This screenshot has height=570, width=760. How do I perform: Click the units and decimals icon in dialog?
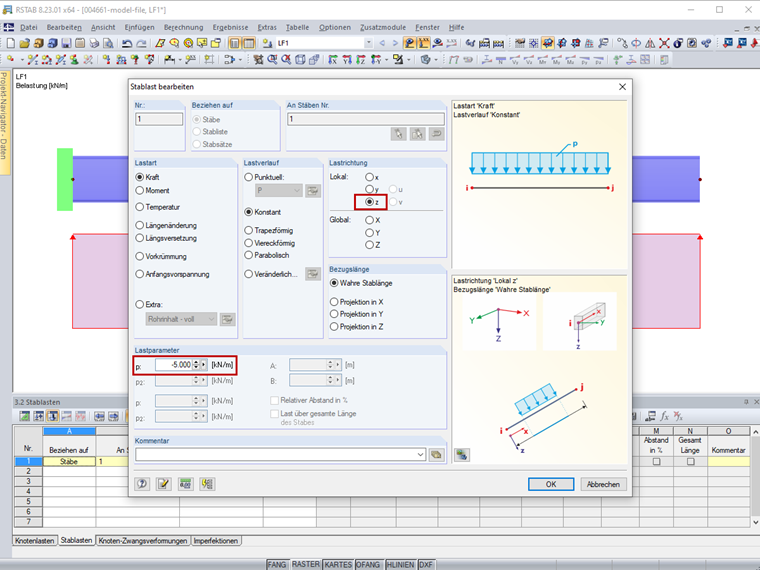tap(186, 484)
